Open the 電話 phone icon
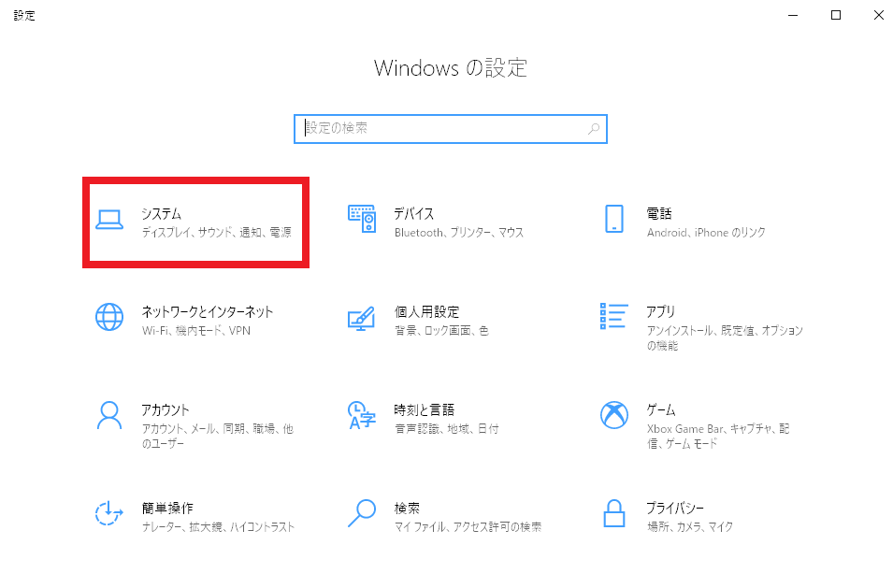Image resolution: width=893 pixels, height=588 pixels. (x=614, y=219)
